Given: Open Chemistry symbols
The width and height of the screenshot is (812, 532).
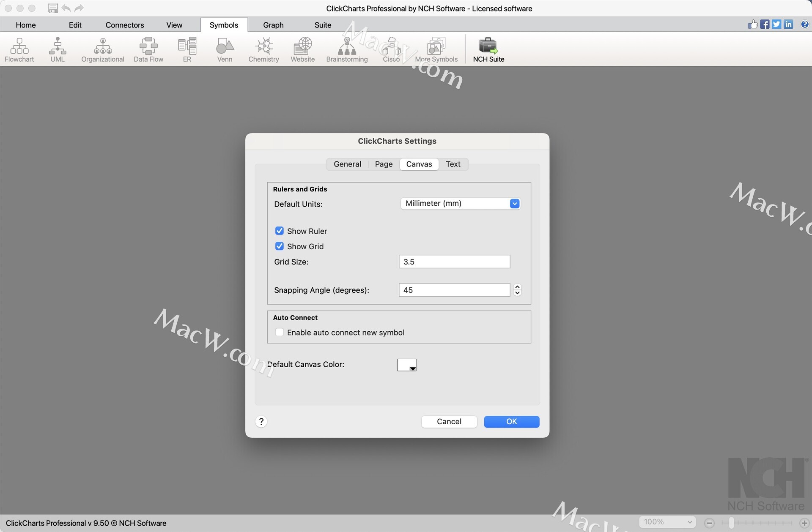Looking at the screenshot, I should pos(263,49).
